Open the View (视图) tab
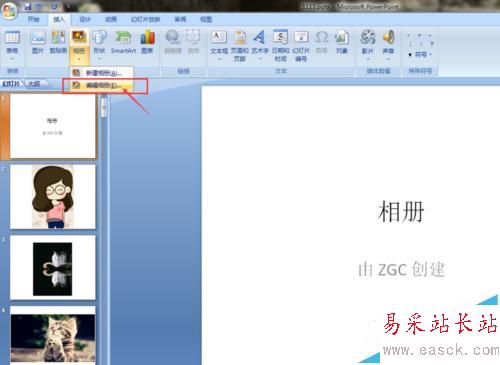The image size is (500, 365). point(206,19)
